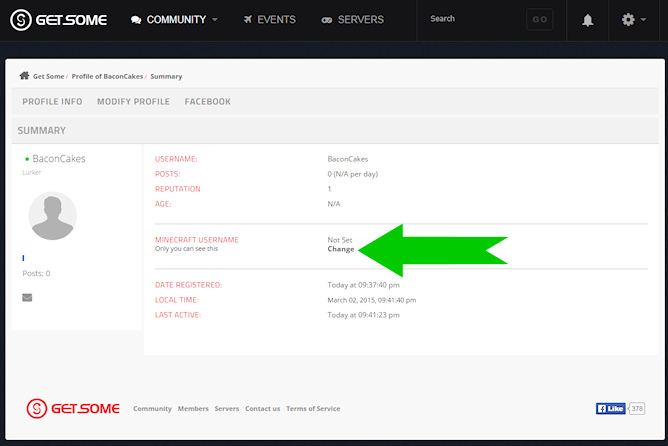This screenshot has height=446, width=668.
Task: Click Profile of BaconCakes breadcrumb link
Action: [x=107, y=77]
